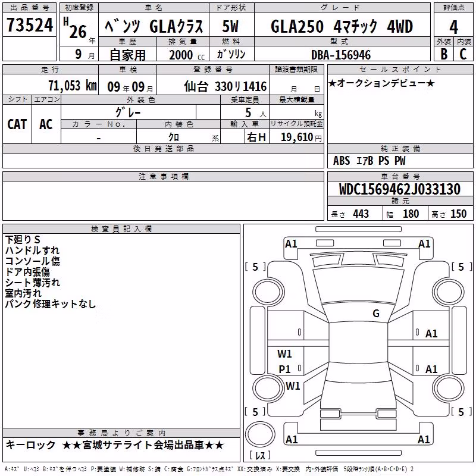
Task: Click P1 mark on left rear door
Action: (284, 369)
